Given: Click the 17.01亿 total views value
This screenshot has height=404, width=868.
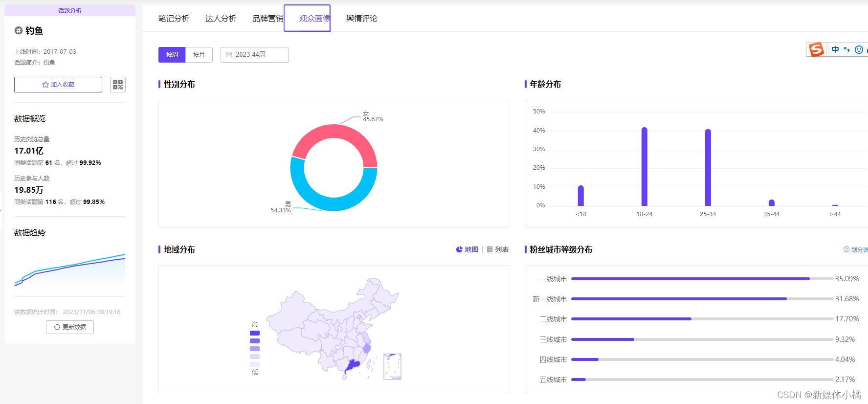Looking at the screenshot, I should coord(29,151).
